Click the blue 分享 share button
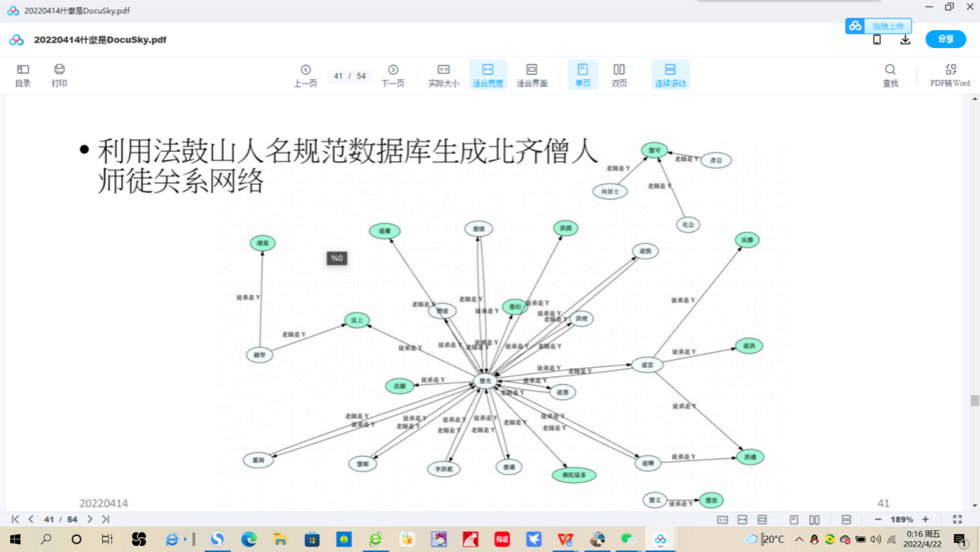Viewport: 980px width, 552px height. [945, 39]
